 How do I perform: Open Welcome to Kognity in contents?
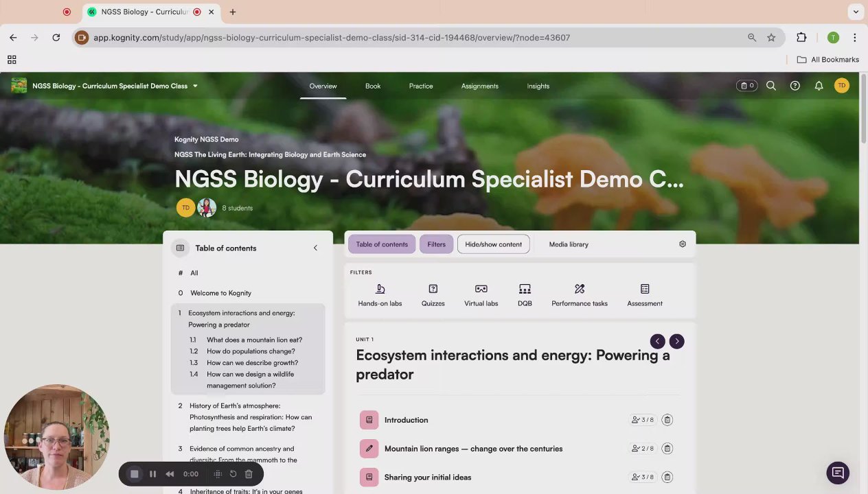click(220, 293)
